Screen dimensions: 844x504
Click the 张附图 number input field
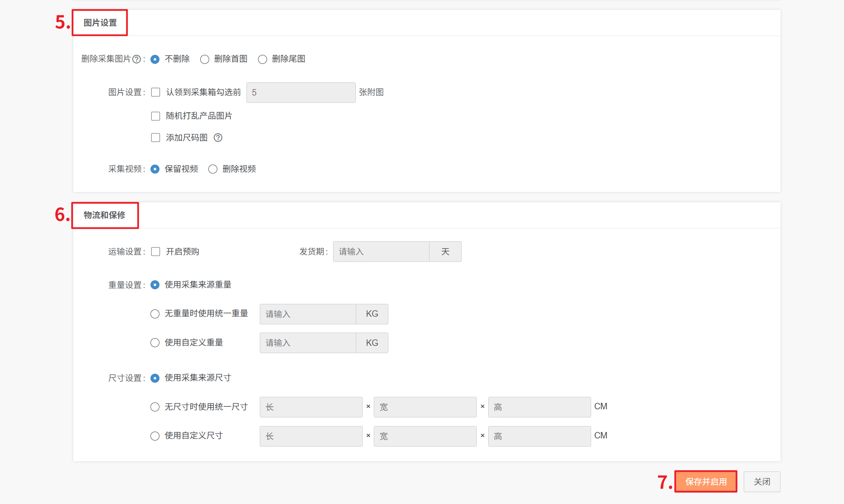coord(300,93)
